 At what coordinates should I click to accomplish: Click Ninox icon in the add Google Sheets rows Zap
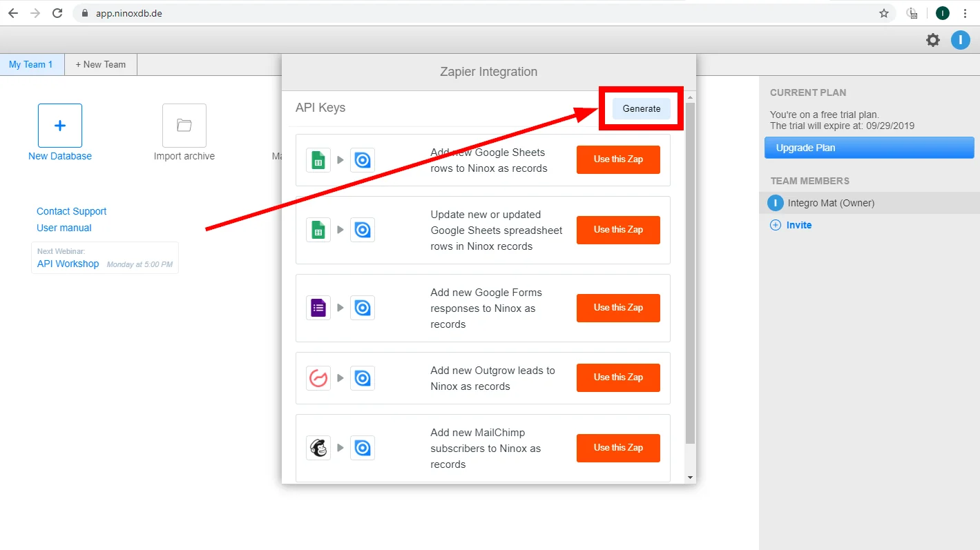(x=363, y=160)
